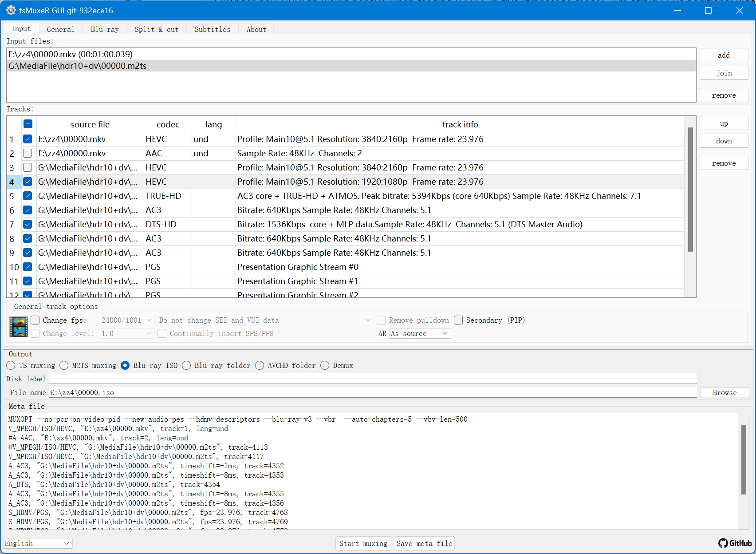Open the SEI and VUI data dropdown
The image size is (756, 554).
(265, 320)
